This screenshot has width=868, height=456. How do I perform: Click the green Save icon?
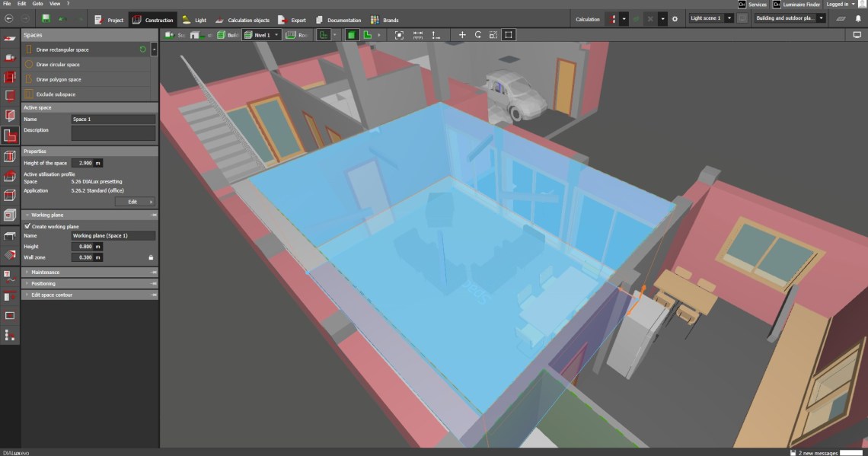pyautogui.click(x=46, y=19)
